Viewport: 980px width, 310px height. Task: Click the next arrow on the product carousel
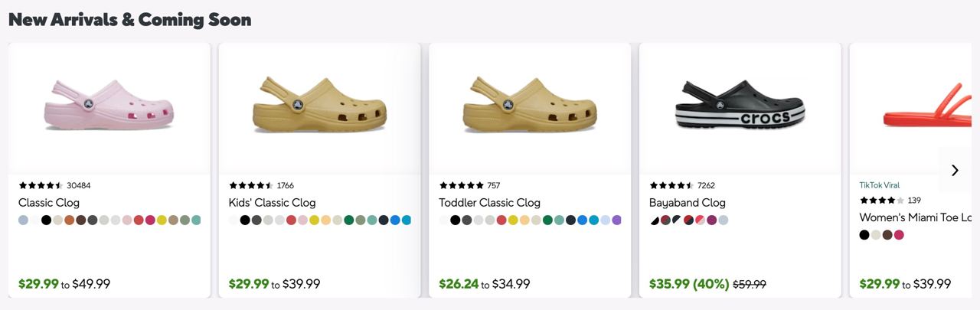[954, 170]
